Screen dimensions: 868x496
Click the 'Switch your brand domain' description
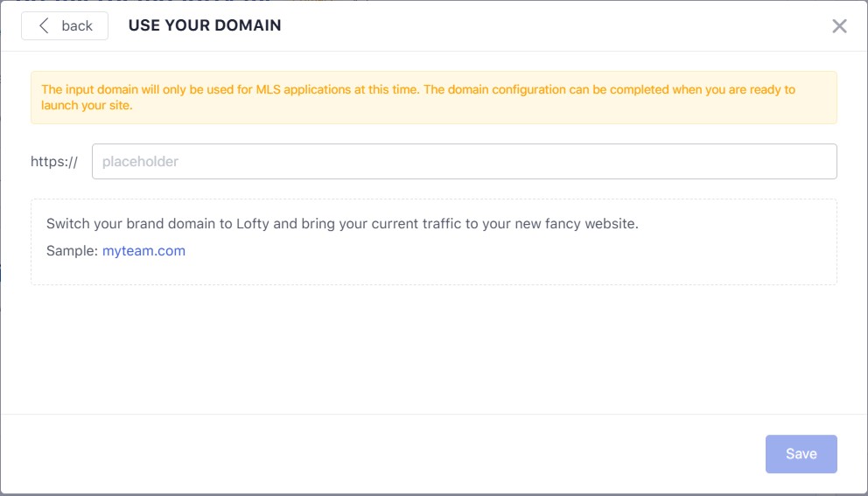click(x=342, y=223)
